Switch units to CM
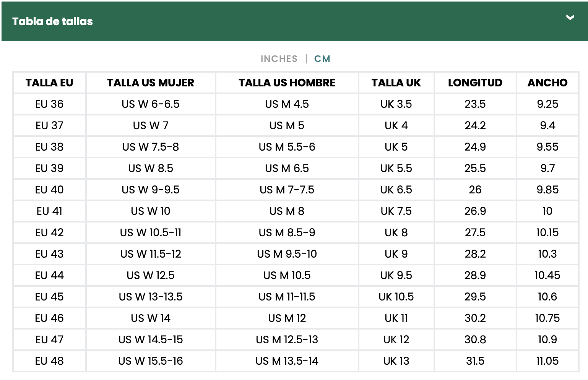The height and width of the screenshot is (380, 588). tap(322, 59)
